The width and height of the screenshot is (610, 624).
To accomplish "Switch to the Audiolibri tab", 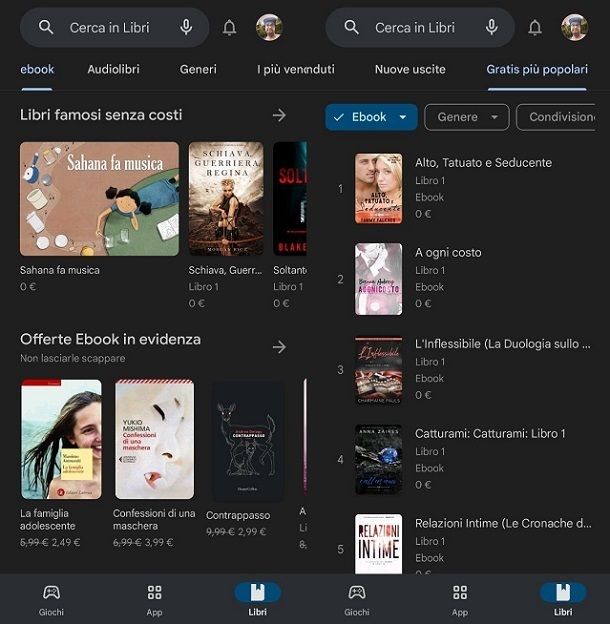I will (113, 70).
